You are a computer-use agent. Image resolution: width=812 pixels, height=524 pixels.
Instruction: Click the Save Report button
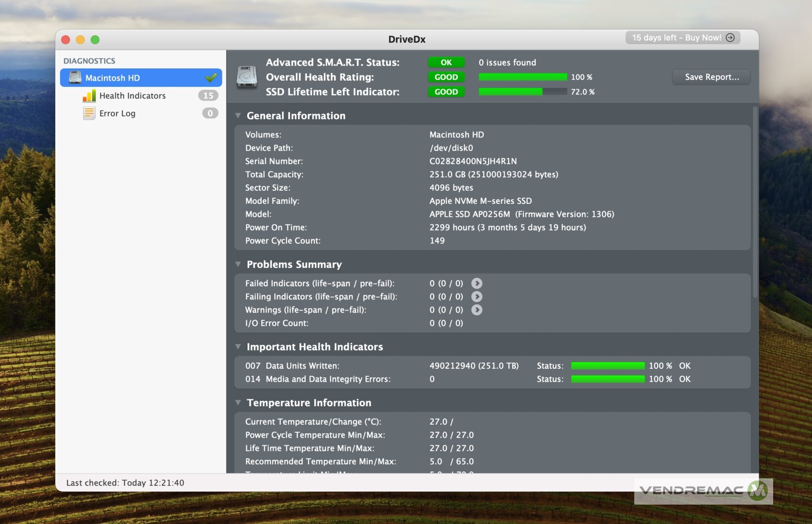tap(711, 77)
